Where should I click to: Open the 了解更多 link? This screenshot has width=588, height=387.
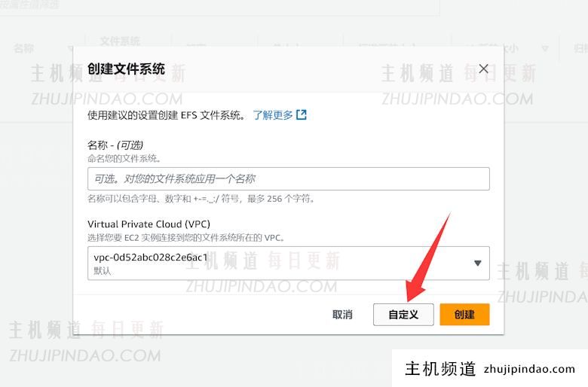pos(272,115)
